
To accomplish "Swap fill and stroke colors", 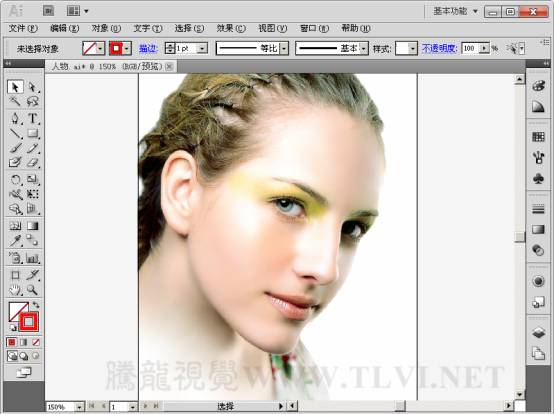I will click(36, 304).
